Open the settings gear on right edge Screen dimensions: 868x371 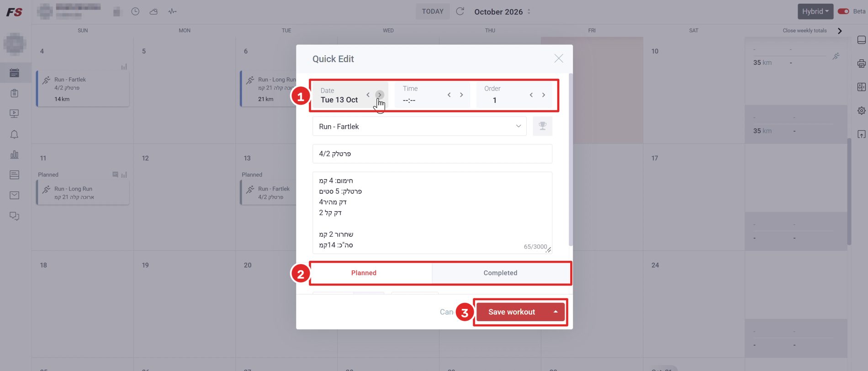coord(861,111)
